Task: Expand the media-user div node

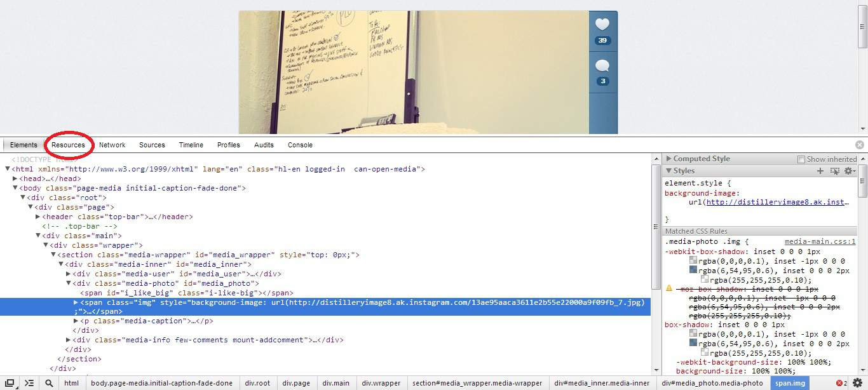Action: (69, 274)
